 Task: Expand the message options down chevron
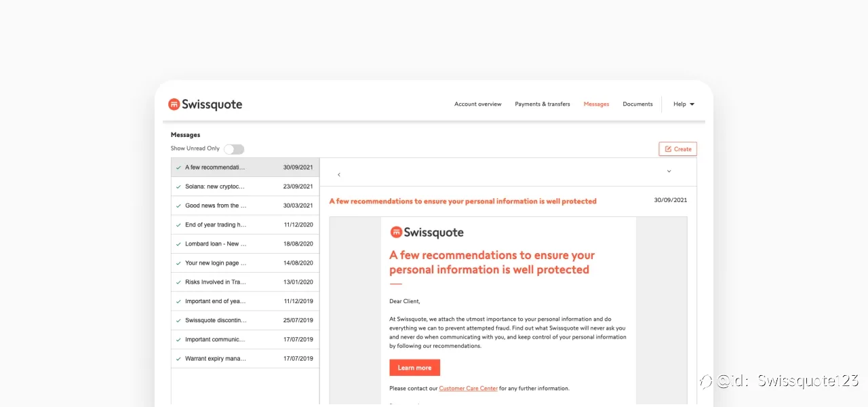669,171
